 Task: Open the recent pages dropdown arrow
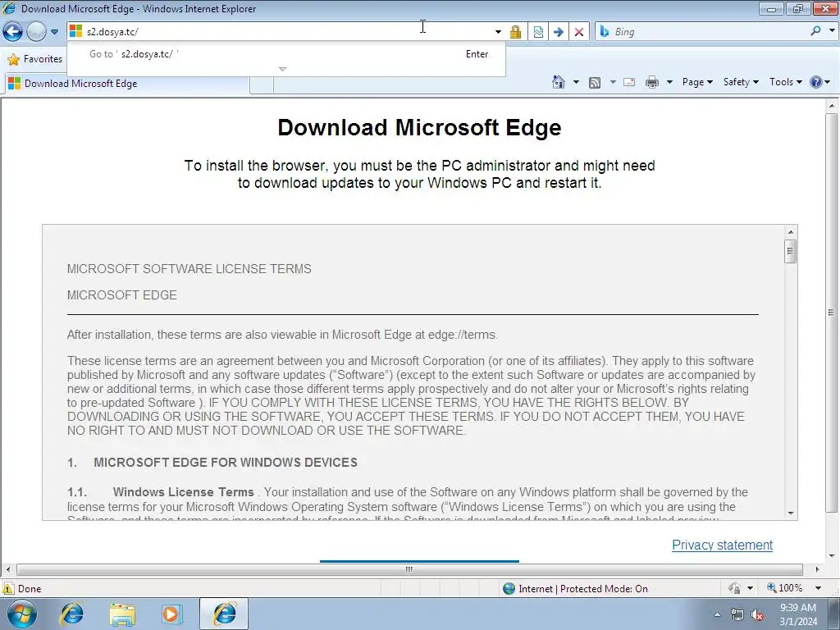tap(54, 32)
